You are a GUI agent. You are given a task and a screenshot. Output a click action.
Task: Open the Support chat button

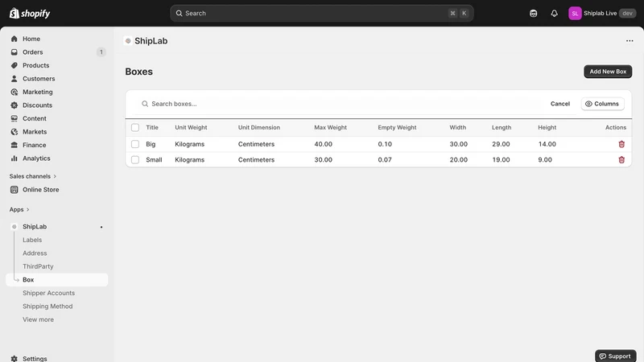click(615, 356)
